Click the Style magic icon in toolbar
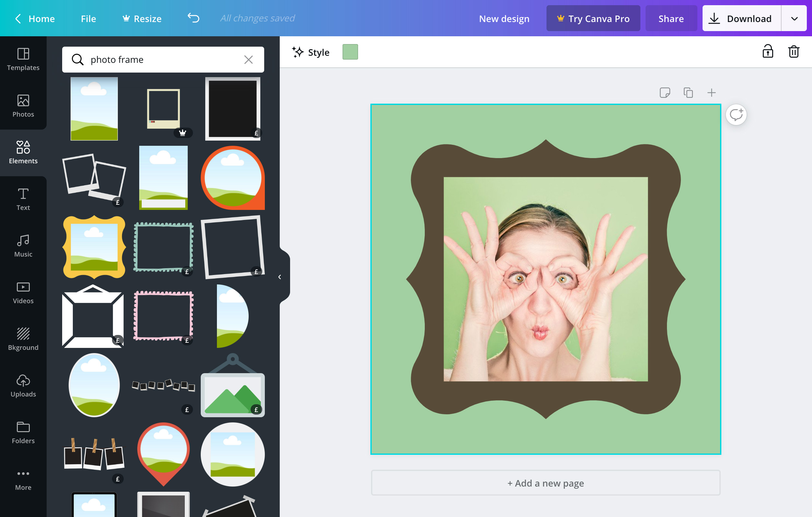Image resolution: width=812 pixels, height=517 pixels. pos(298,52)
